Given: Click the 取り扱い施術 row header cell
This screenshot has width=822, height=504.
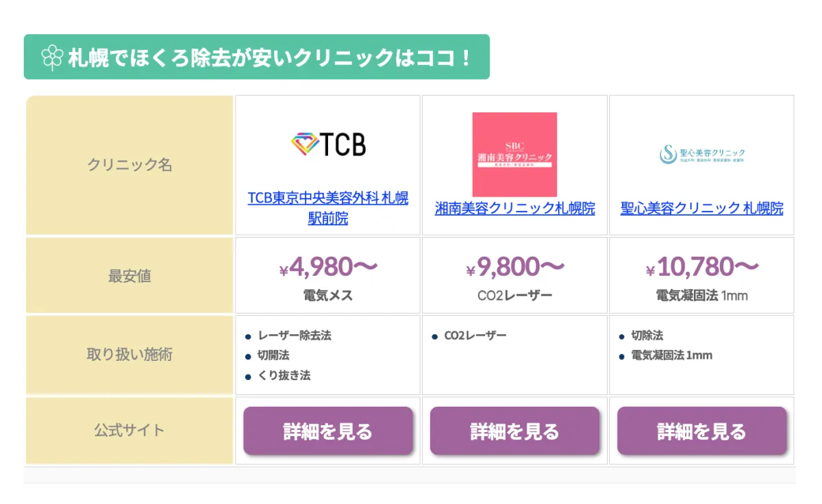Looking at the screenshot, I should [130, 355].
